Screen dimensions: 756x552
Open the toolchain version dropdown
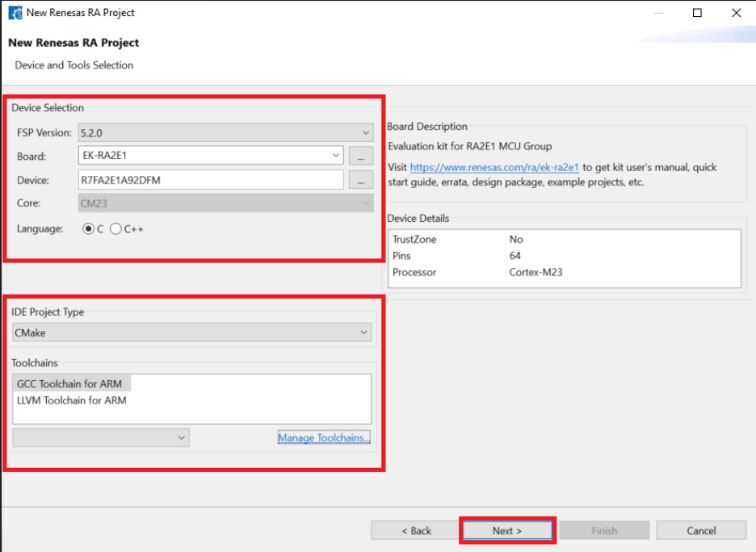[x=101, y=437]
